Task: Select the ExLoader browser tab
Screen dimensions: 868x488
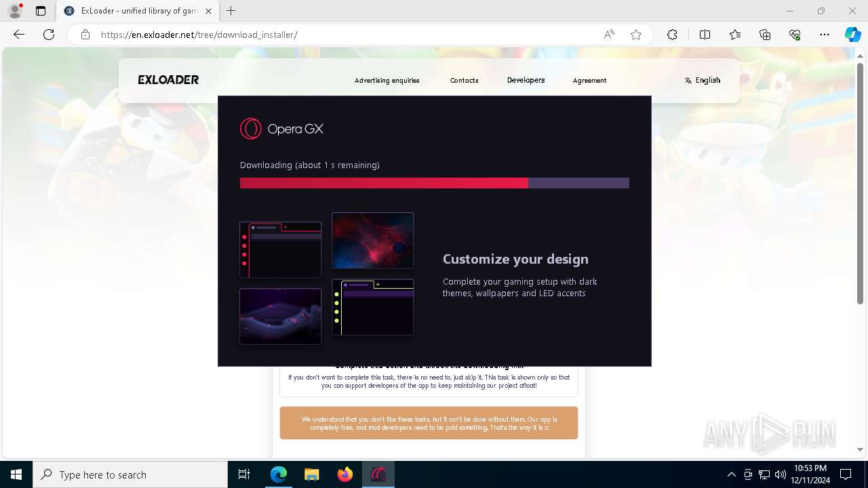Action: pyautogui.click(x=138, y=11)
